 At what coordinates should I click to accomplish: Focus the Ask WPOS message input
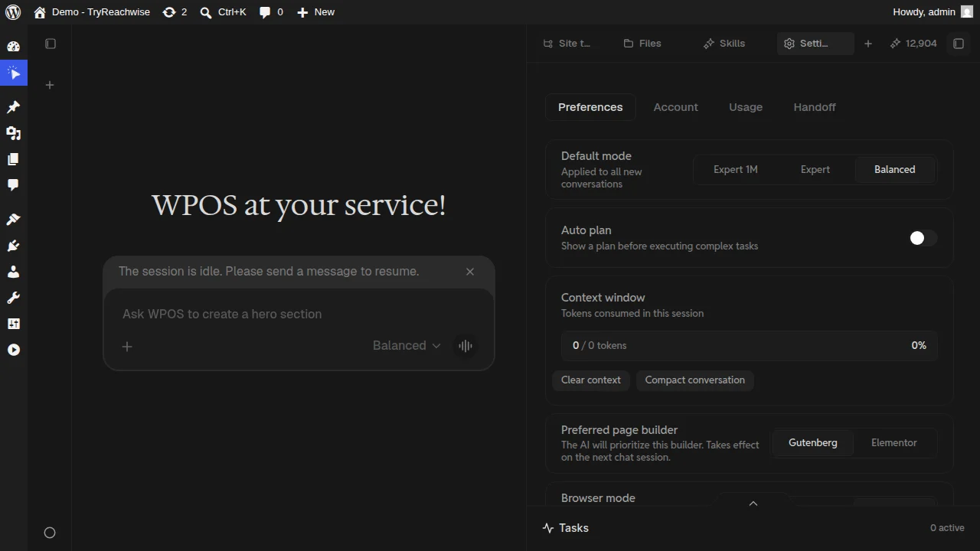pyautogui.click(x=299, y=315)
